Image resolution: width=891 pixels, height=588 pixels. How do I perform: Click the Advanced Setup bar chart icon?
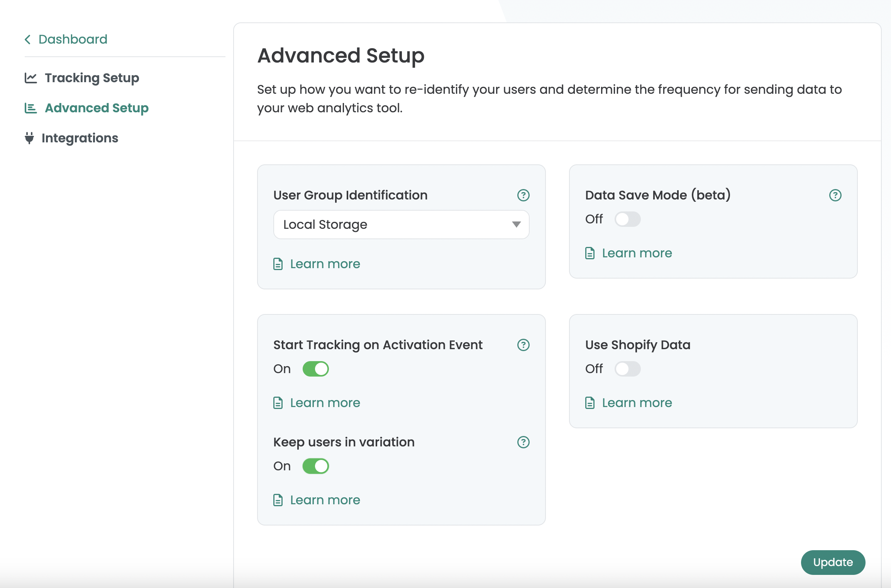click(31, 108)
